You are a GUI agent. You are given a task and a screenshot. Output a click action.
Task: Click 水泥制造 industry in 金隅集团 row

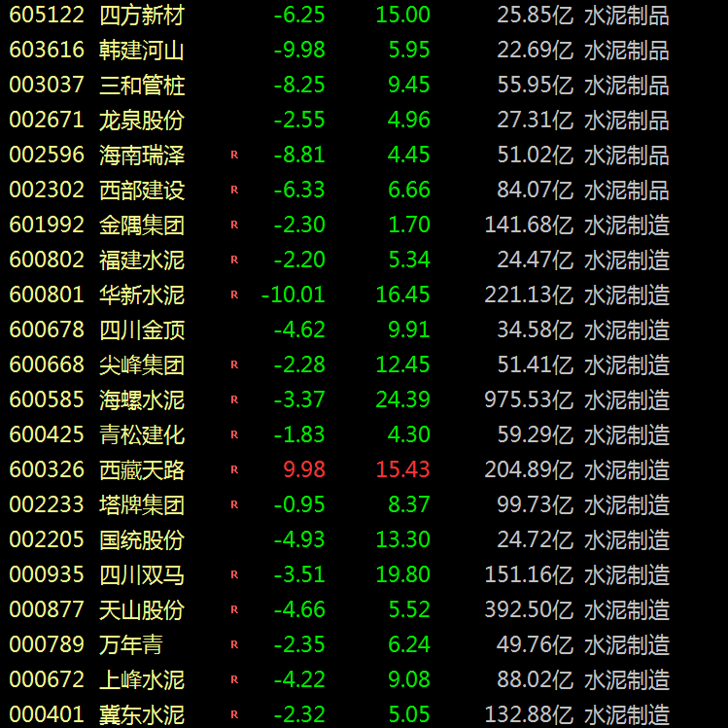(626, 225)
